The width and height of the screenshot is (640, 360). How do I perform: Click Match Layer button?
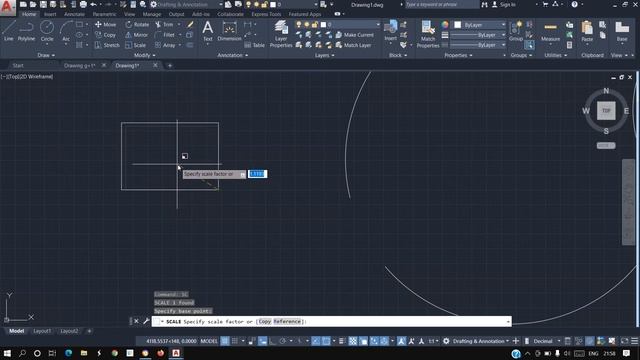point(353,45)
